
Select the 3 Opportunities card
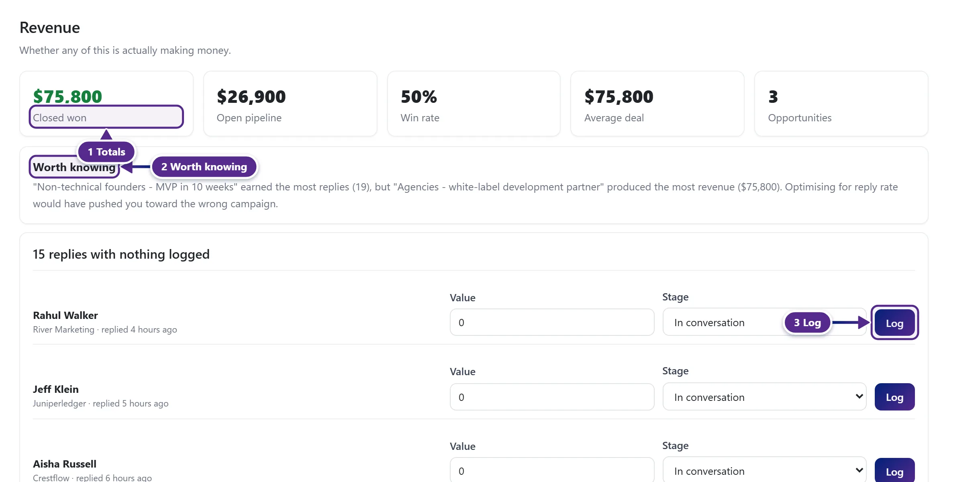pyautogui.click(x=841, y=104)
